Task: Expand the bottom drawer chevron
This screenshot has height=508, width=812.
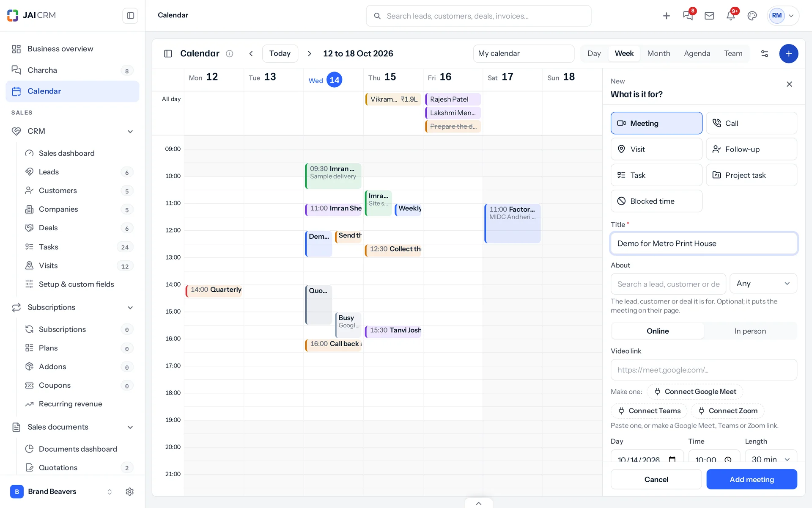Action: tap(478, 503)
